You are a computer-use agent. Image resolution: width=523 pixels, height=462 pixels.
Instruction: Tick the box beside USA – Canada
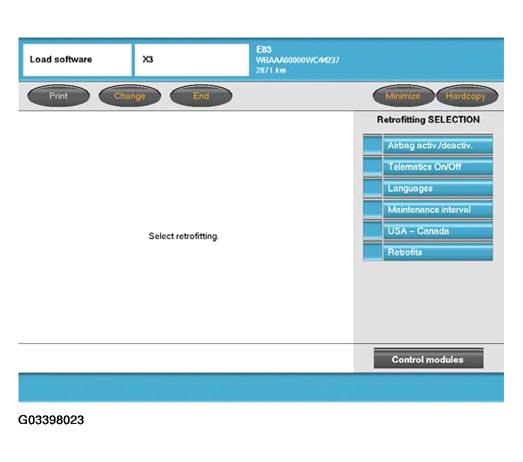373,231
